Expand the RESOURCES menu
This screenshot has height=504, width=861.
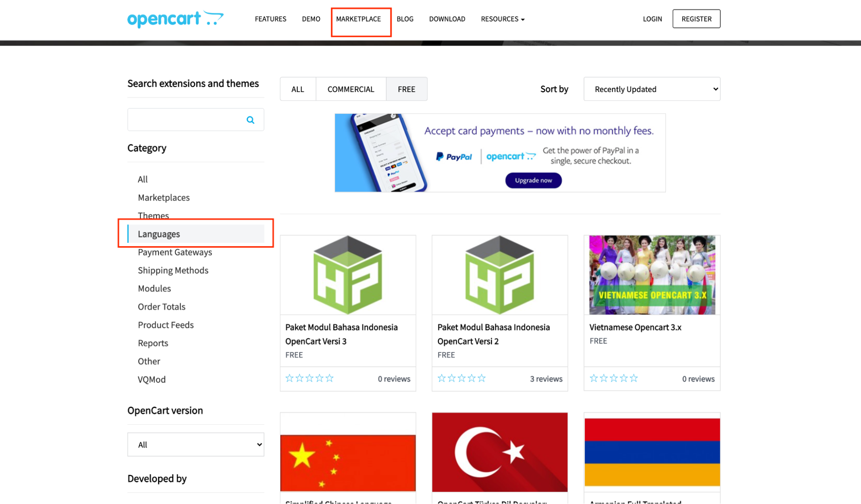[502, 19]
